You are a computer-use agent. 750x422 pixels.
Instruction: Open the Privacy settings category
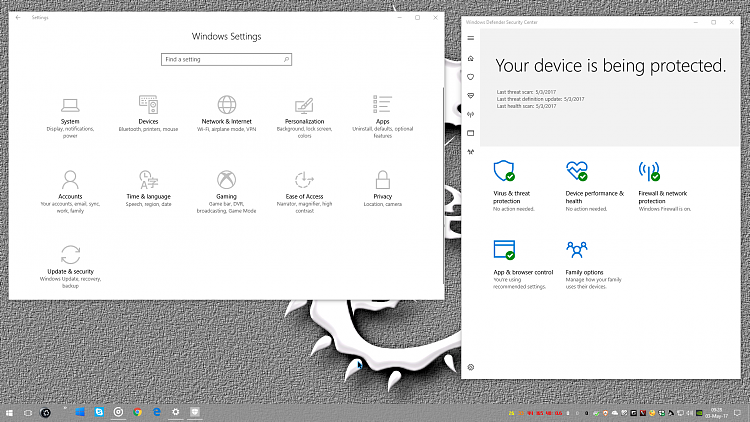point(382,189)
